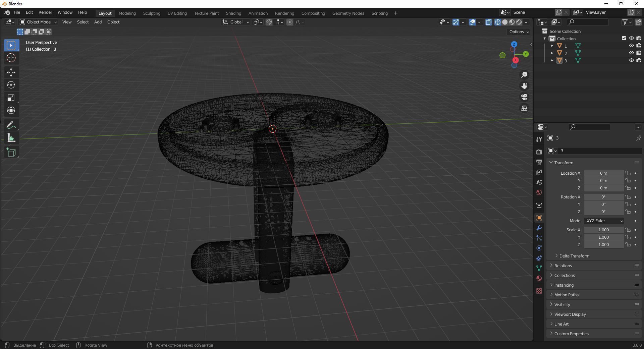Open the viewport Add menu
This screenshot has width=644, height=349.
tap(98, 22)
